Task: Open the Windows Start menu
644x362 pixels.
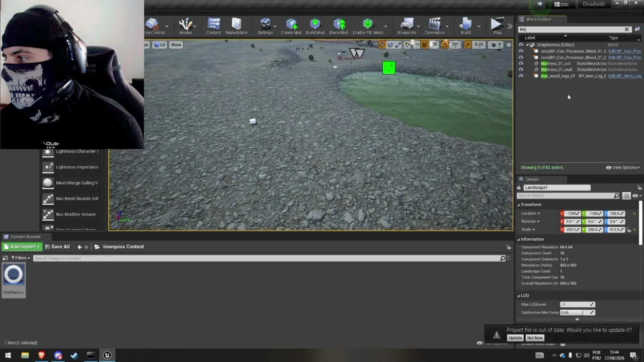Action: point(8,355)
